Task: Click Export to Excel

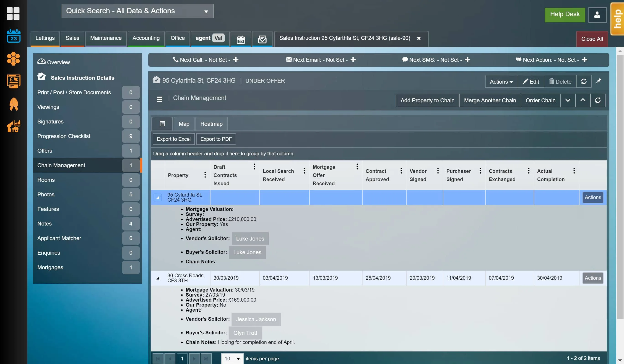Action: 174,139
